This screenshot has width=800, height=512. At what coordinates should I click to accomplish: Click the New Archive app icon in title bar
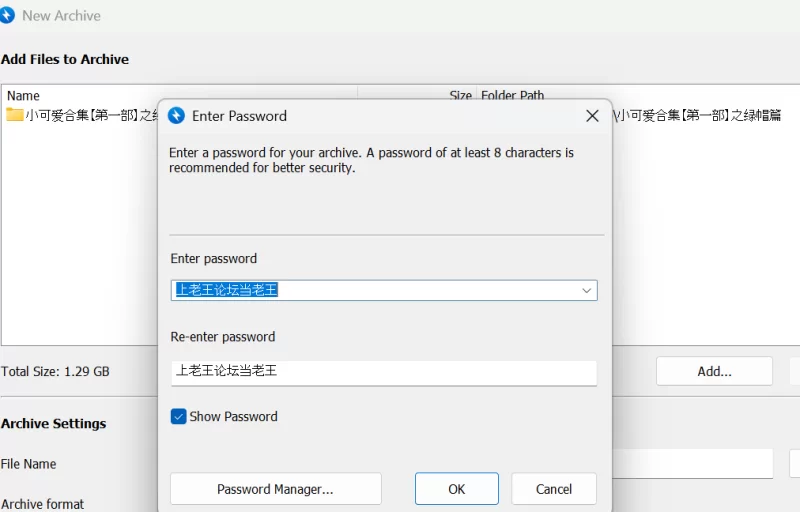(x=8, y=15)
